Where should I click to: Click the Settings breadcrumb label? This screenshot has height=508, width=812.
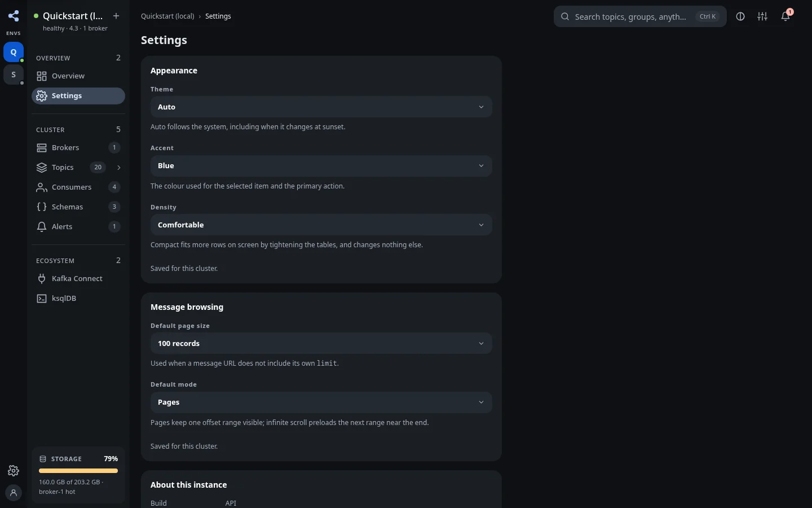point(218,16)
